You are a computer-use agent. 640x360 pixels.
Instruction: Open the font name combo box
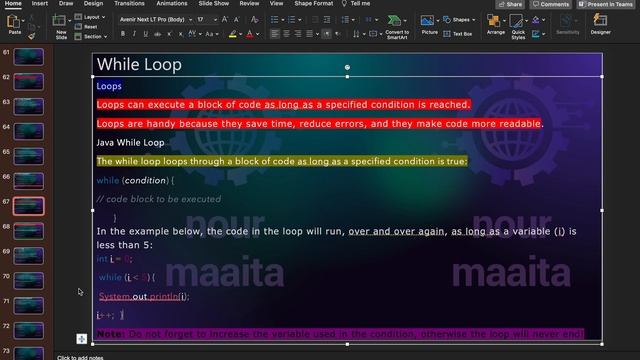[x=156, y=20]
